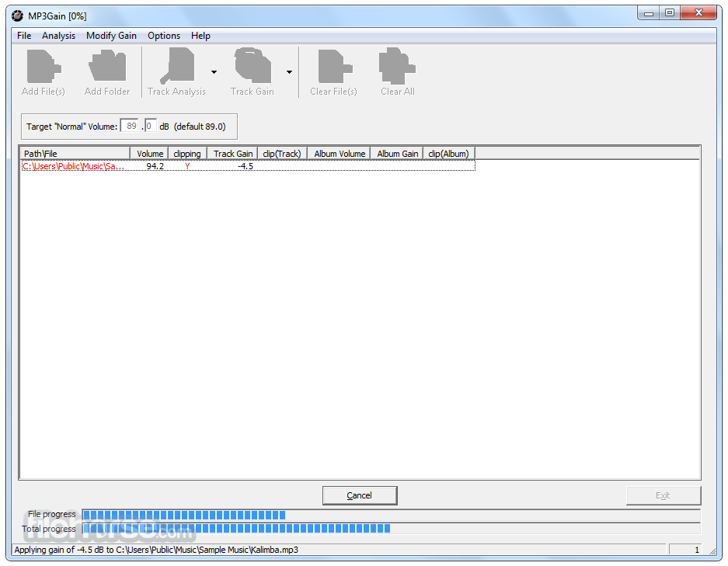Expand the Track Gain dropdown arrow

tap(289, 72)
